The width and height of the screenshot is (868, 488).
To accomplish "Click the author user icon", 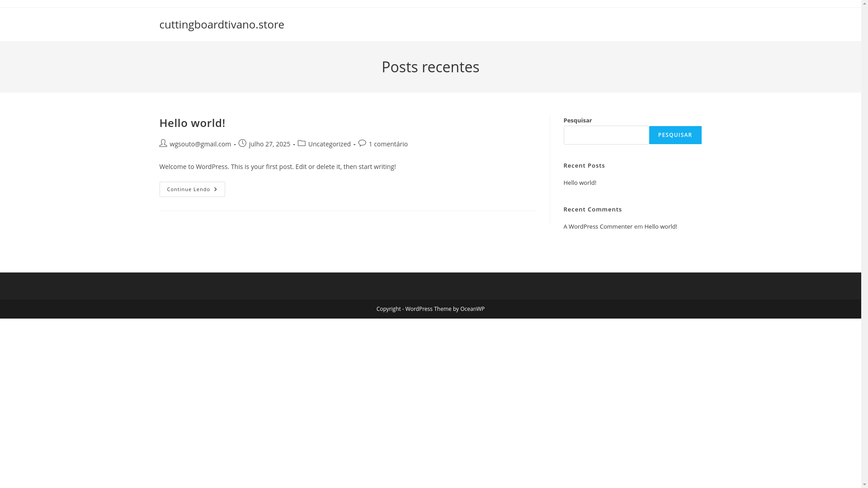I will 163,143.
